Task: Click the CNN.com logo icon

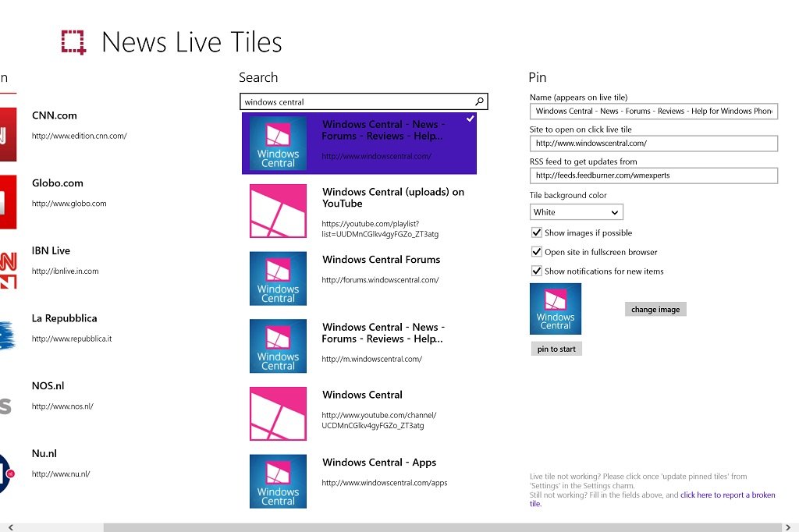Action: click(8, 134)
